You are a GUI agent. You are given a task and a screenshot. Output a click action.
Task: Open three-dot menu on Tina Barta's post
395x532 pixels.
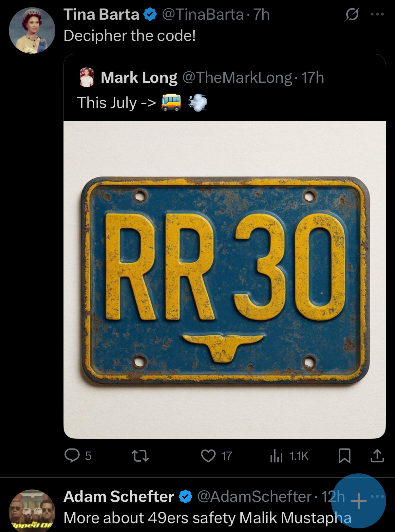[377, 14]
